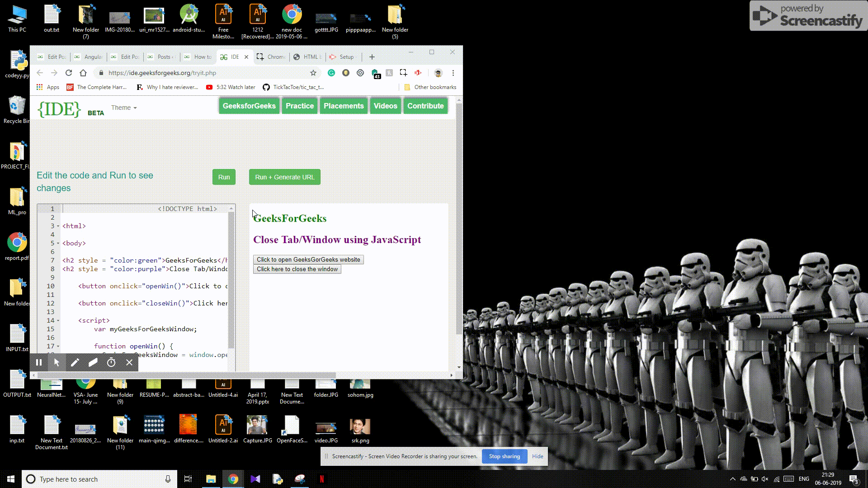Click 'Click to open GeeksGorGeeks website' button
Image resolution: width=868 pixels, height=488 pixels.
308,259
